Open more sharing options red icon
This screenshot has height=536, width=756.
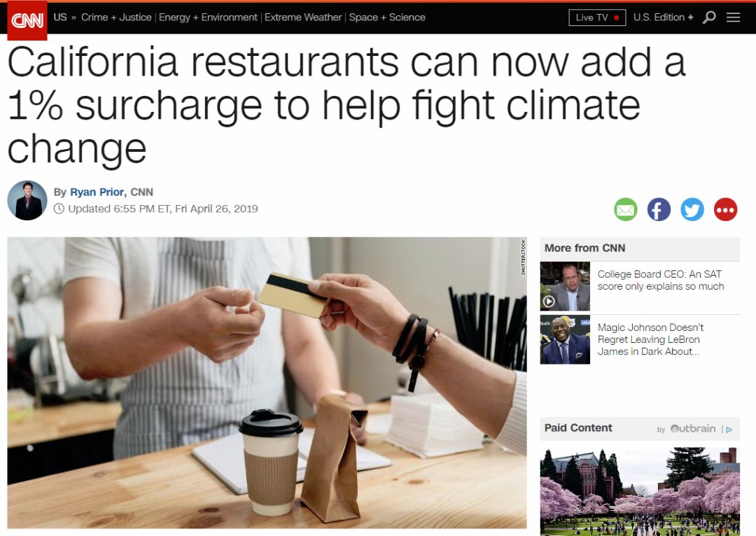click(725, 210)
